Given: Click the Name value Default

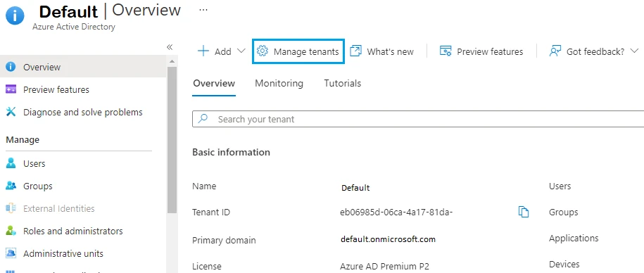Looking at the screenshot, I should pos(355,188).
